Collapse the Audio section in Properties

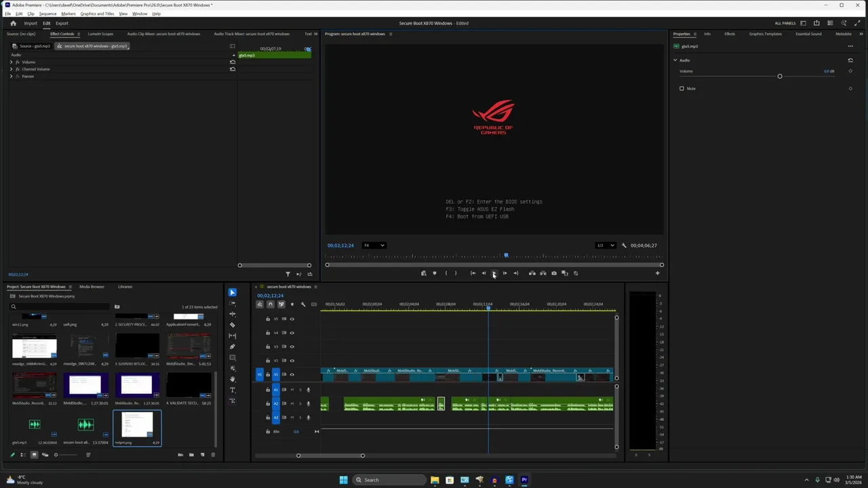click(x=675, y=60)
